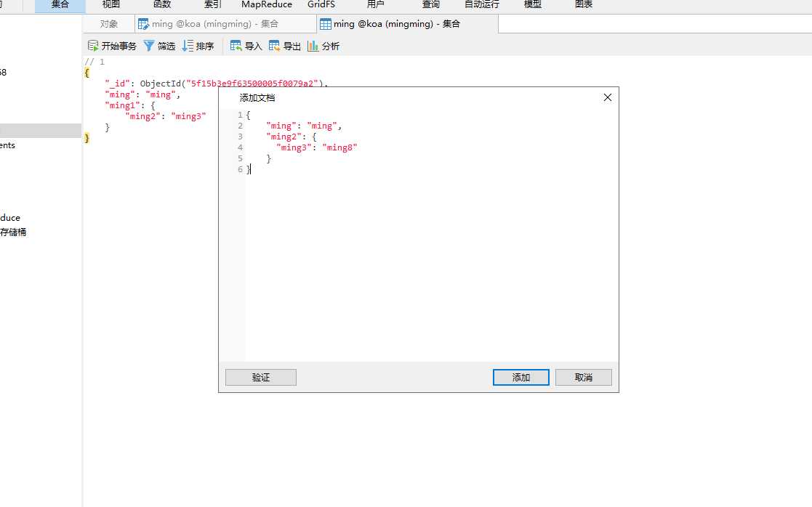Viewport: 812px width, 507px height.
Task: Open the analyze (分析) chart icon
Action: click(x=313, y=46)
